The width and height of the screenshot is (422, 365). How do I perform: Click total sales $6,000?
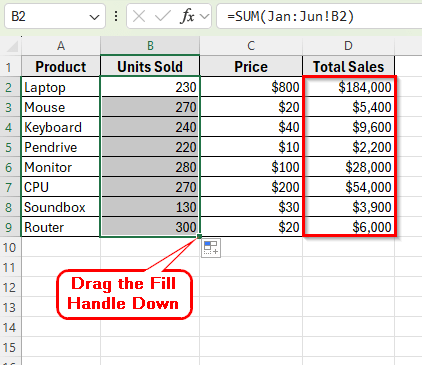coord(349,227)
